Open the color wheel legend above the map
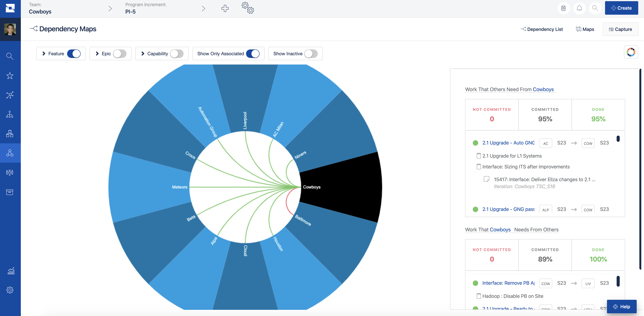Image resolution: width=644 pixels, height=316 pixels. [x=631, y=52]
